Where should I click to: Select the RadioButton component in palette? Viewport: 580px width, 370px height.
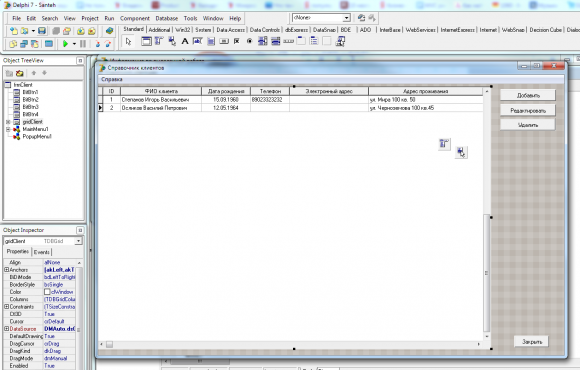pyautogui.click(x=249, y=41)
